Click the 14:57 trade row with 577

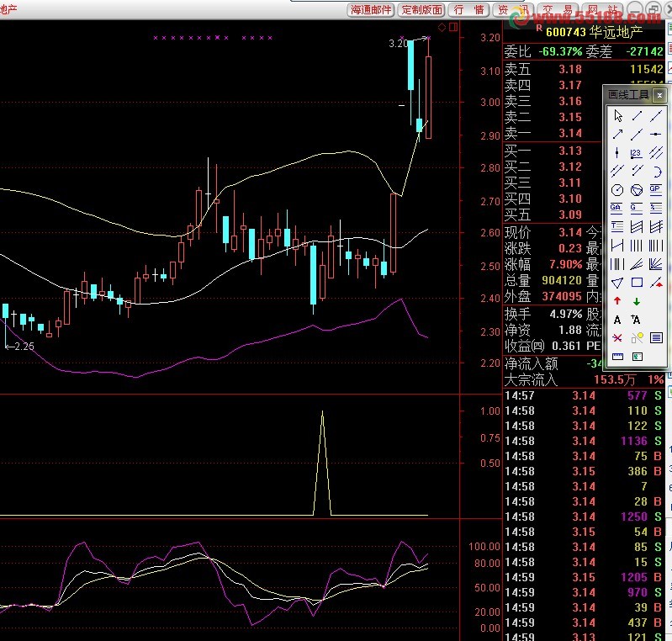tap(584, 395)
